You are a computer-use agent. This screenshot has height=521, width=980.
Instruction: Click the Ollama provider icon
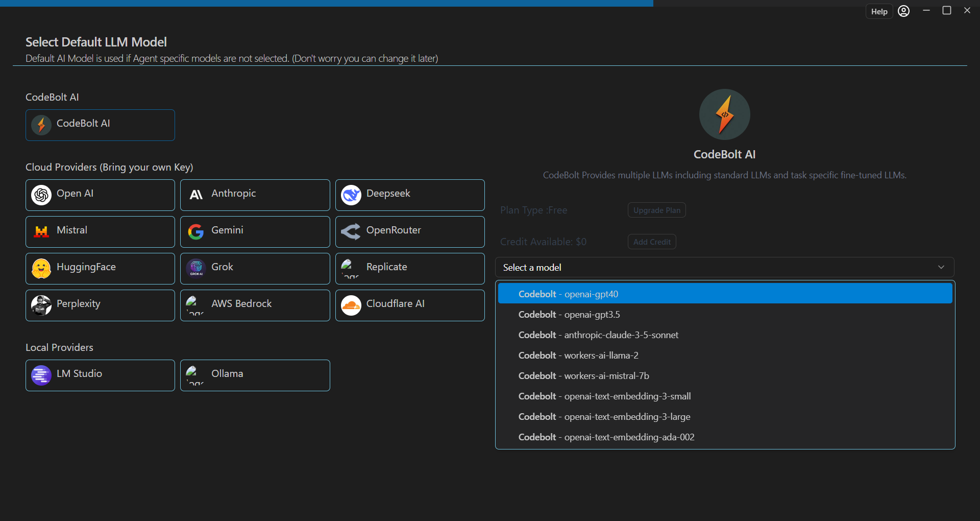[195, 375]
